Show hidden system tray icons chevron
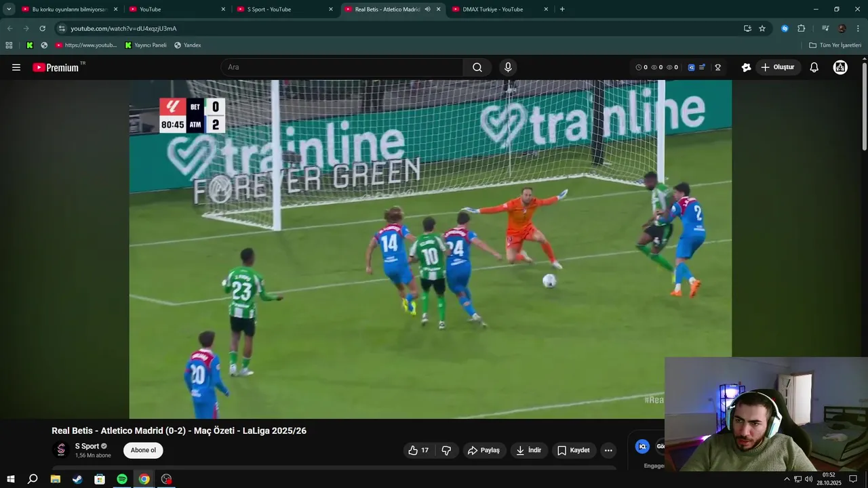 click(x=787, y=479)
